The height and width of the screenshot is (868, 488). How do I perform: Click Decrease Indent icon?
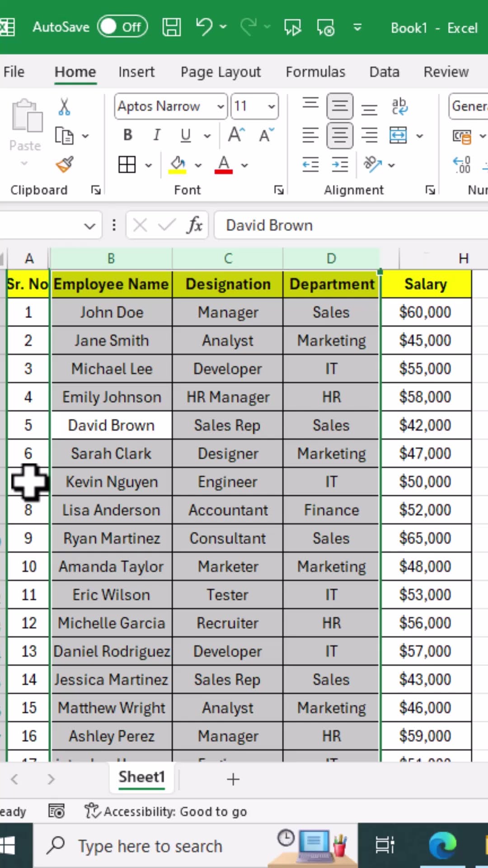pyautogui.click(x=310, y=165)
